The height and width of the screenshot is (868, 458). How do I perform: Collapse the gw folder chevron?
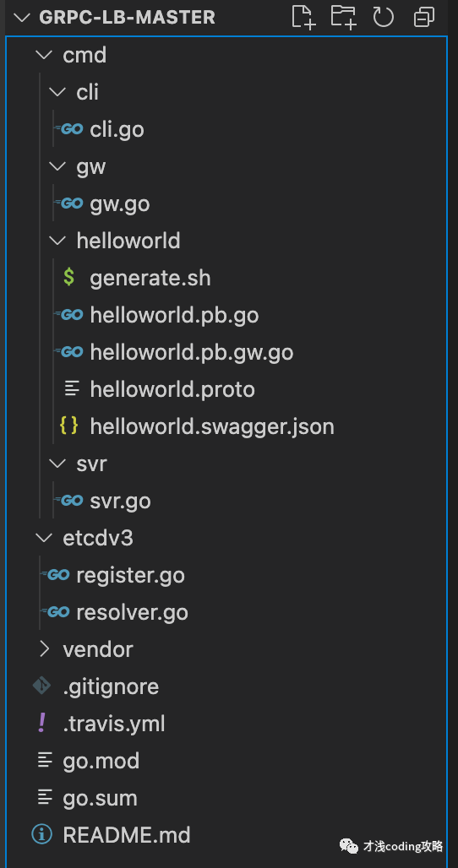(57, 166)
